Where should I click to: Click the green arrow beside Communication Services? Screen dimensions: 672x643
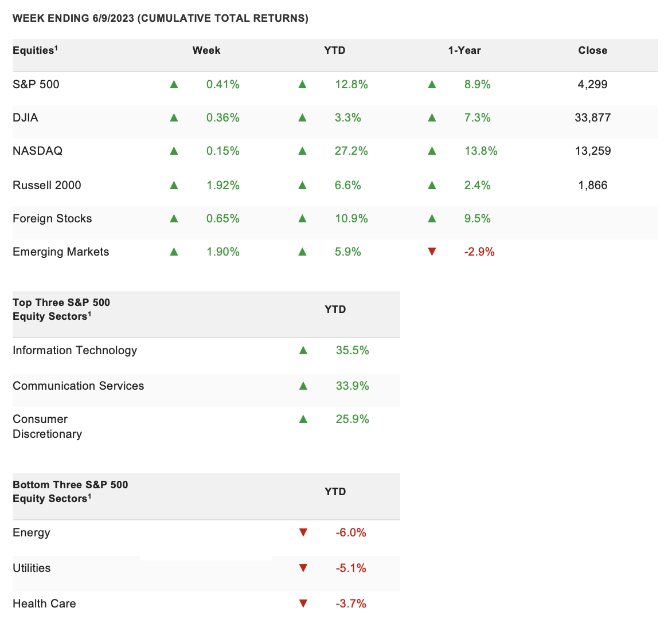(x=303, y=386)
